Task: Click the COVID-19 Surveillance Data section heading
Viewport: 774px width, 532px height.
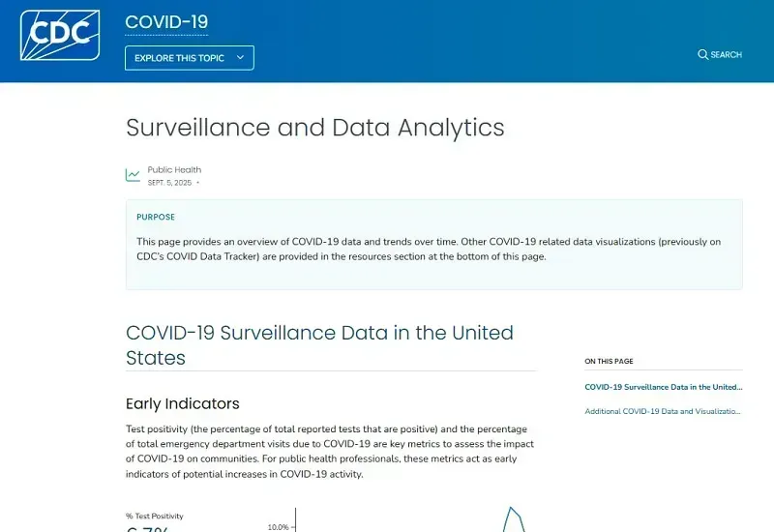Action: [319, 344]
